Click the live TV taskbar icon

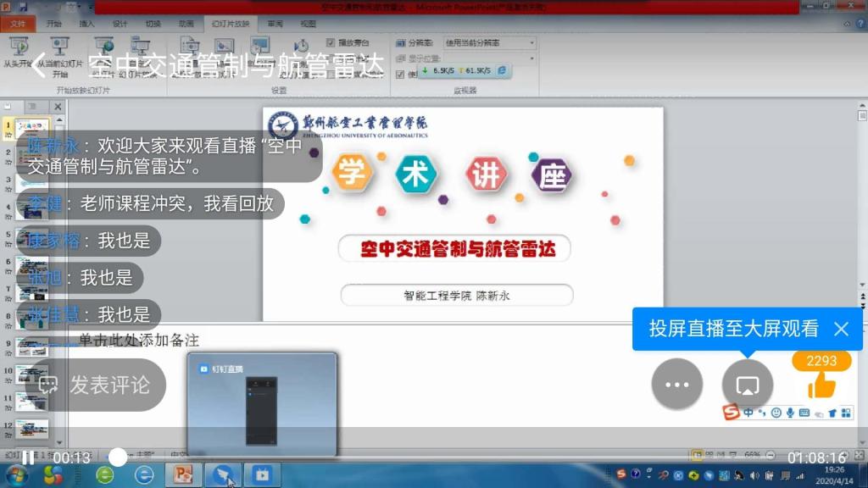coord(263,474)
